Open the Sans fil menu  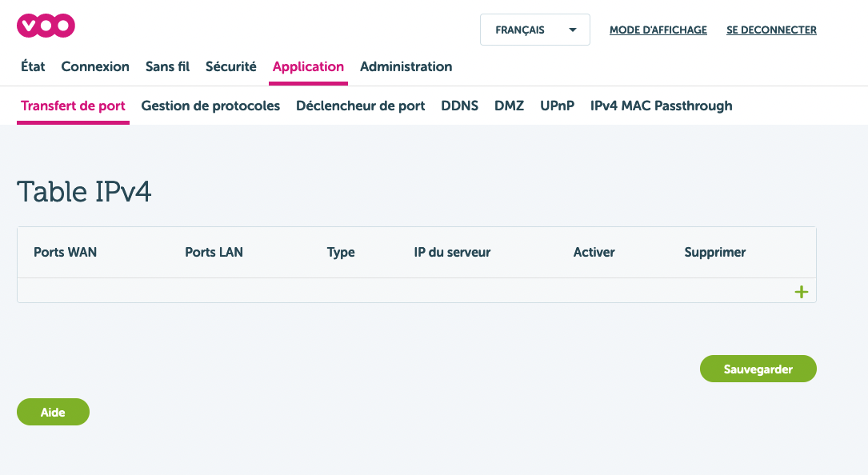point(167,66)
